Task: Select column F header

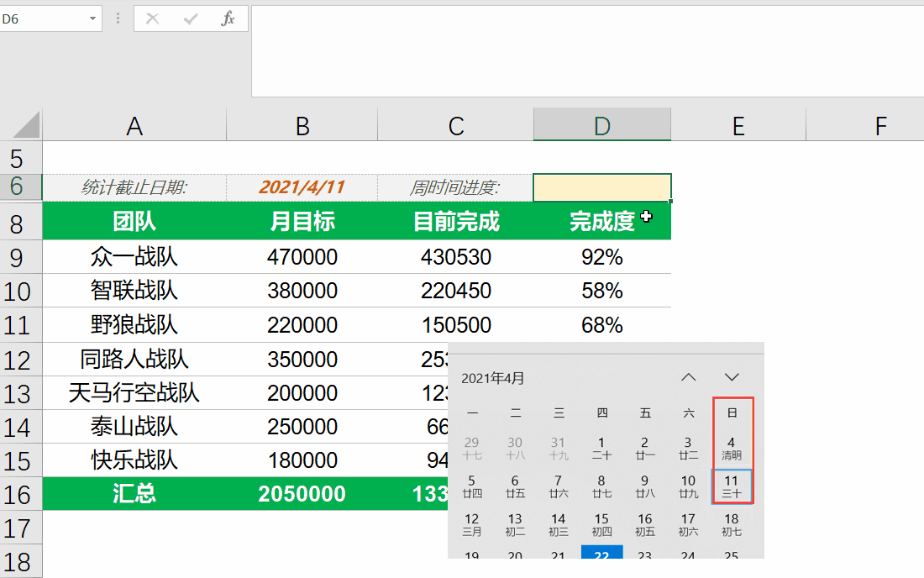Action: click(880, 125)
